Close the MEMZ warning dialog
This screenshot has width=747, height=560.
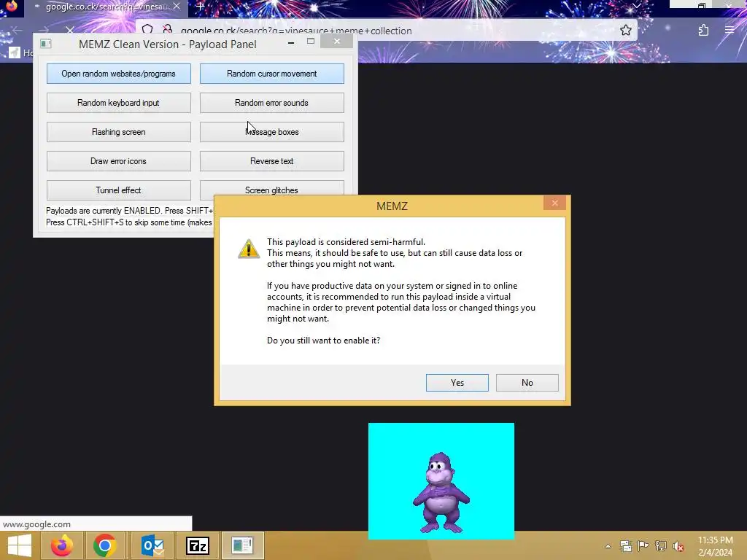554,203
